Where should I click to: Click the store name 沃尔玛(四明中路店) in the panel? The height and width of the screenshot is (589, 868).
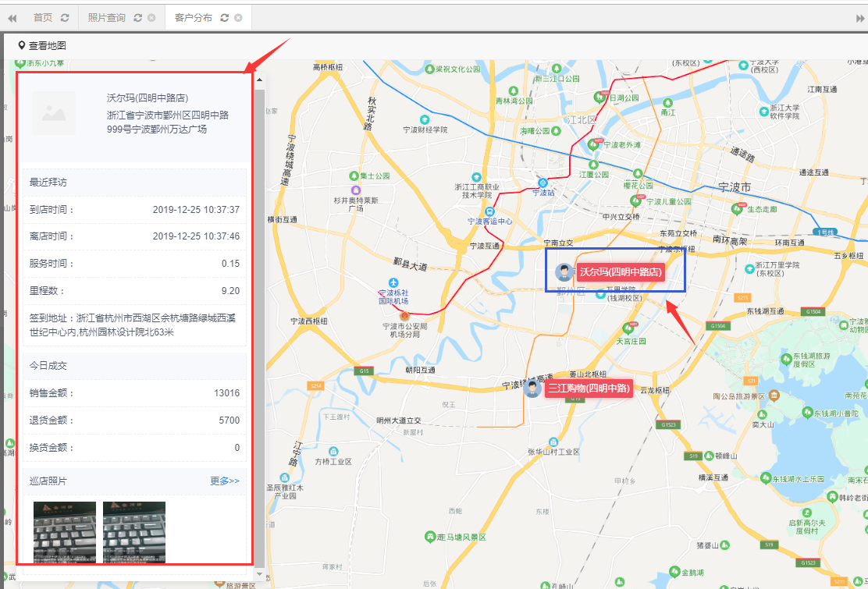tap(148, 98)
